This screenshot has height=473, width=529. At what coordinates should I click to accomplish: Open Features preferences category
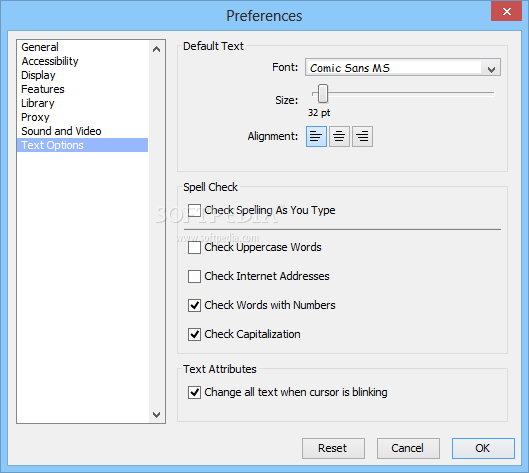click(82, 89)
